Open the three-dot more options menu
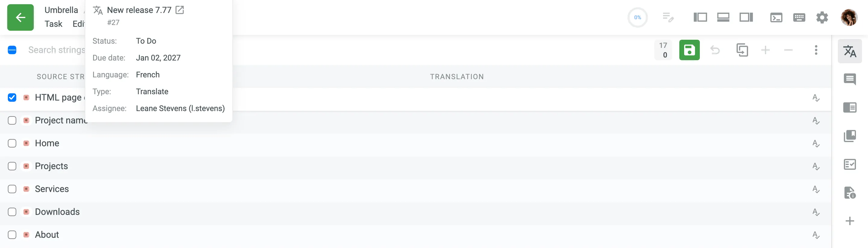 (816, 50)
